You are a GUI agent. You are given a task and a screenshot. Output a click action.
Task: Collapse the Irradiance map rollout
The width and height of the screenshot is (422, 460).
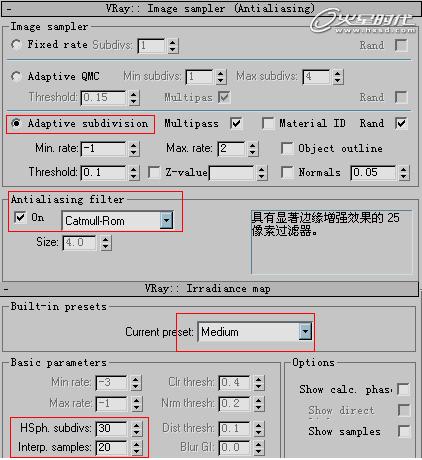click(6, 289)
